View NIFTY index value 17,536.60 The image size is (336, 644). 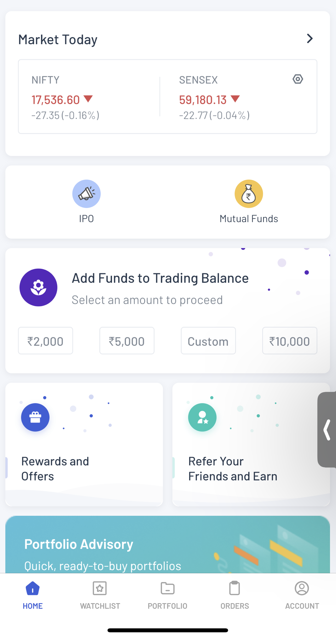pyautogui.click(x=56, y=100)
